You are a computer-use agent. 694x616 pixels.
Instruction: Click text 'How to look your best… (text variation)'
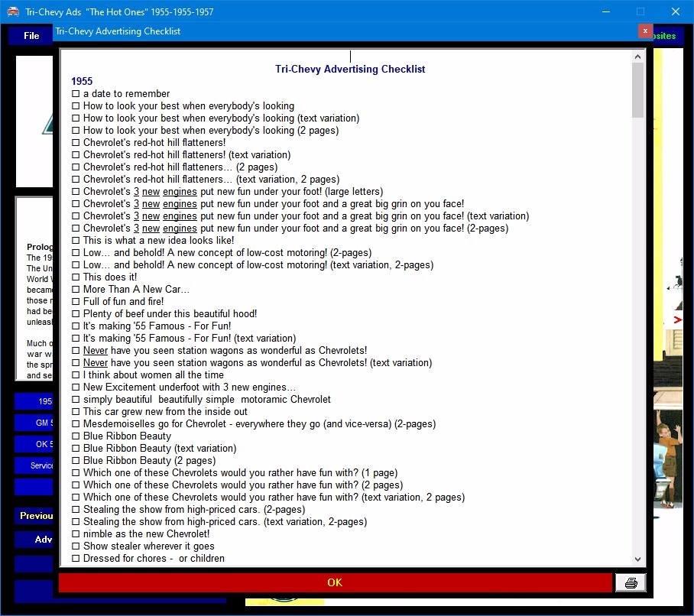pyautogui.click(x=222, y=118)
